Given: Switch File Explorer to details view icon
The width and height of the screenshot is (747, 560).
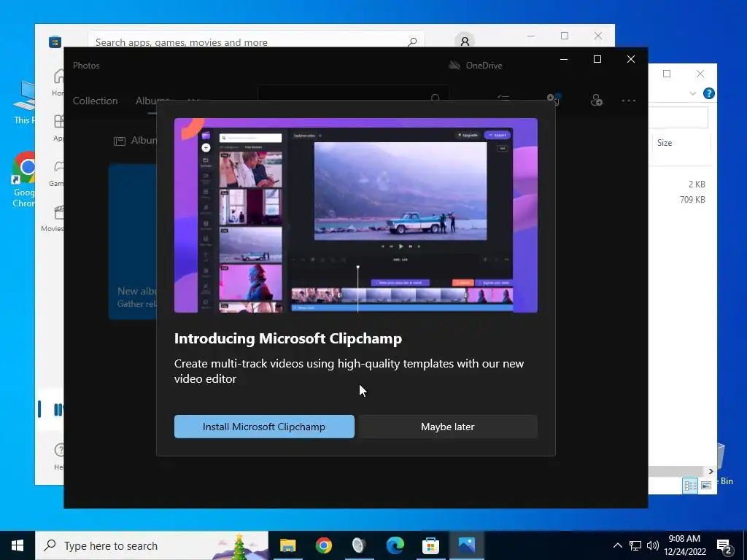Looking at the screenshot, I should (x=690, y=486).
